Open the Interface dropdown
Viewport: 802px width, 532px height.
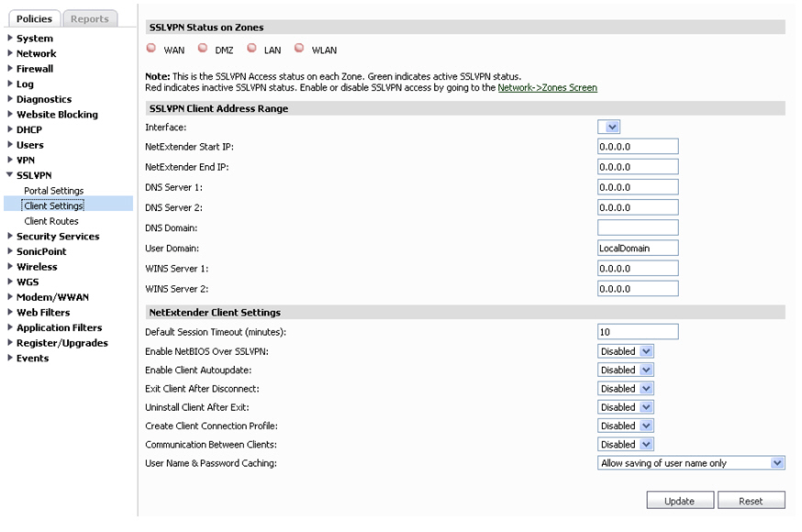[x=608, y=127]
